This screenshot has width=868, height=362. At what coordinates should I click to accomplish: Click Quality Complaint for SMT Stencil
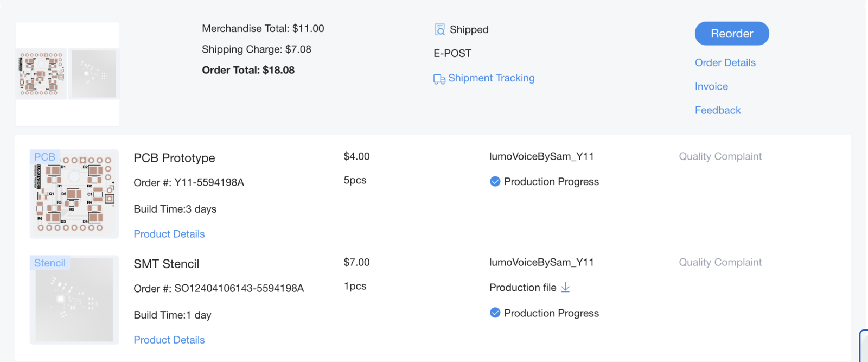click(720, 262)
